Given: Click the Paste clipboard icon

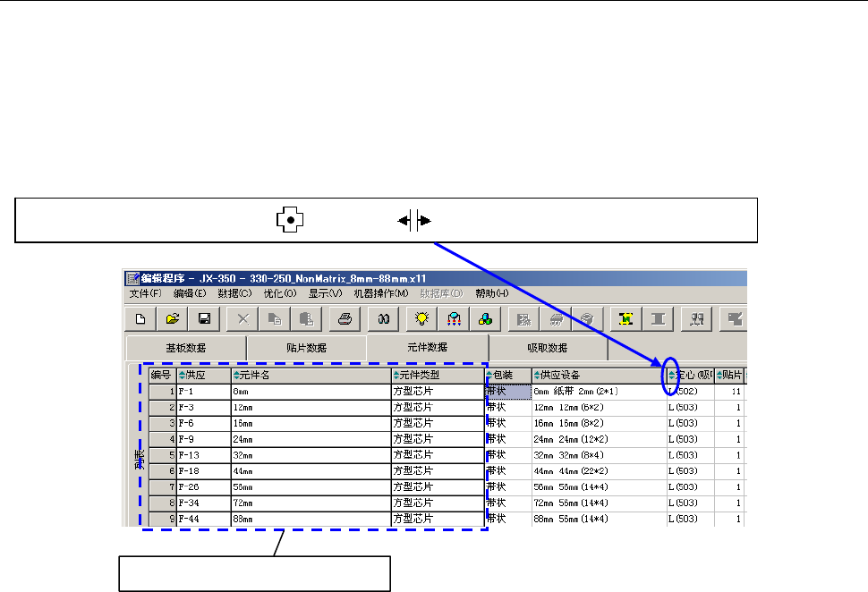Looking at the screenshot, I should click(305, 318).
